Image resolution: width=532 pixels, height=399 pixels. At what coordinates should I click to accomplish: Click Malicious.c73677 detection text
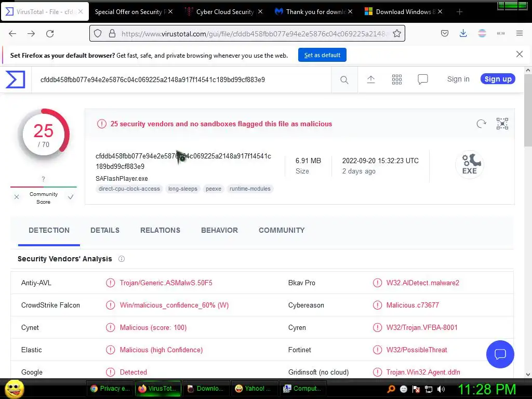(413, 305)
